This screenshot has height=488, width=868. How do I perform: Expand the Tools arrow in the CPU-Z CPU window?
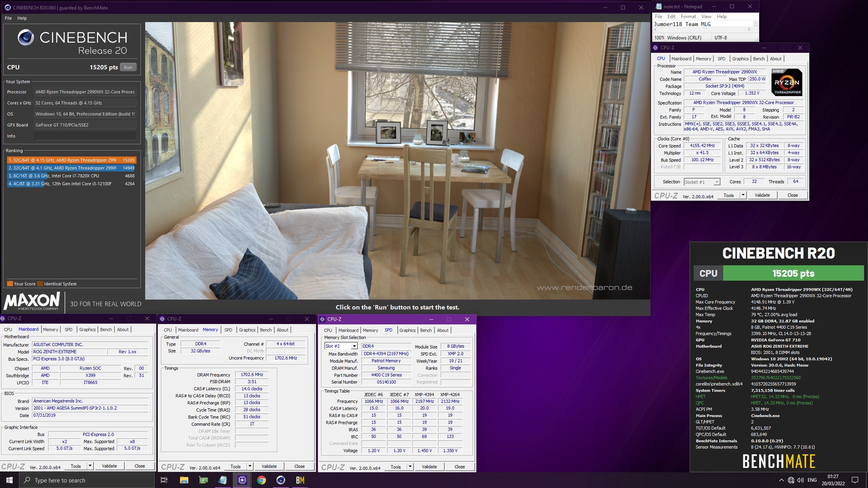743,195
